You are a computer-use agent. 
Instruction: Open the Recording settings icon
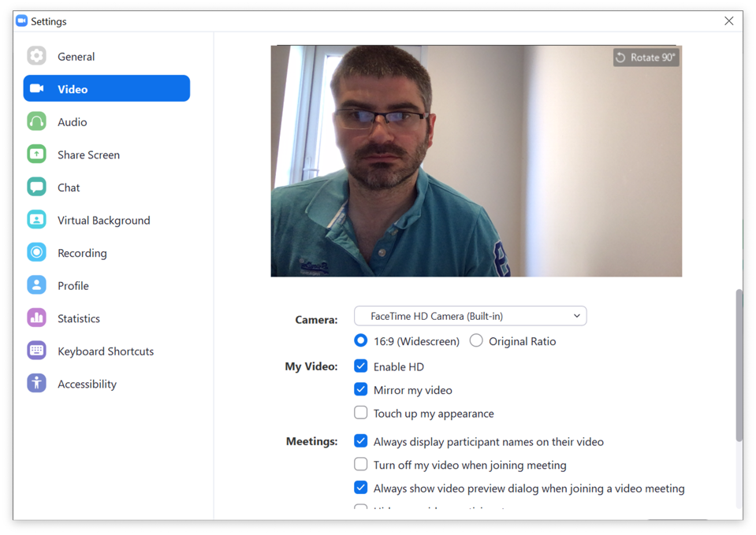(x=36, y=252)
